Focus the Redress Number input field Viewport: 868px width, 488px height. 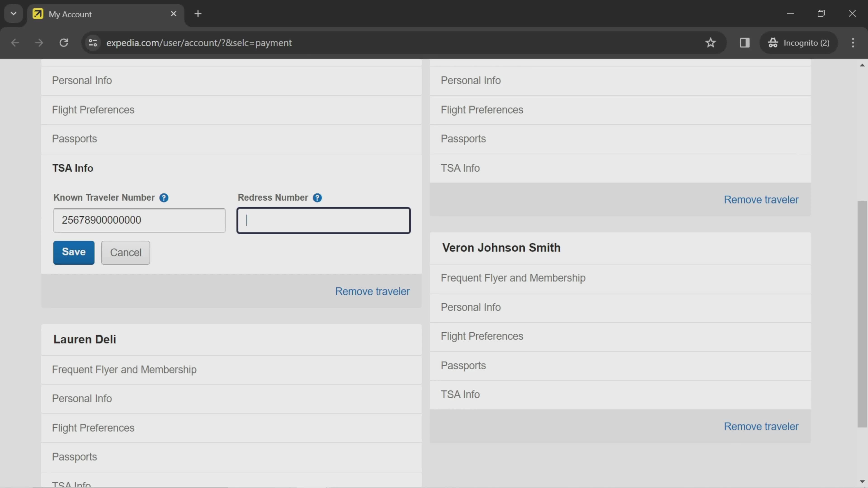323,220
